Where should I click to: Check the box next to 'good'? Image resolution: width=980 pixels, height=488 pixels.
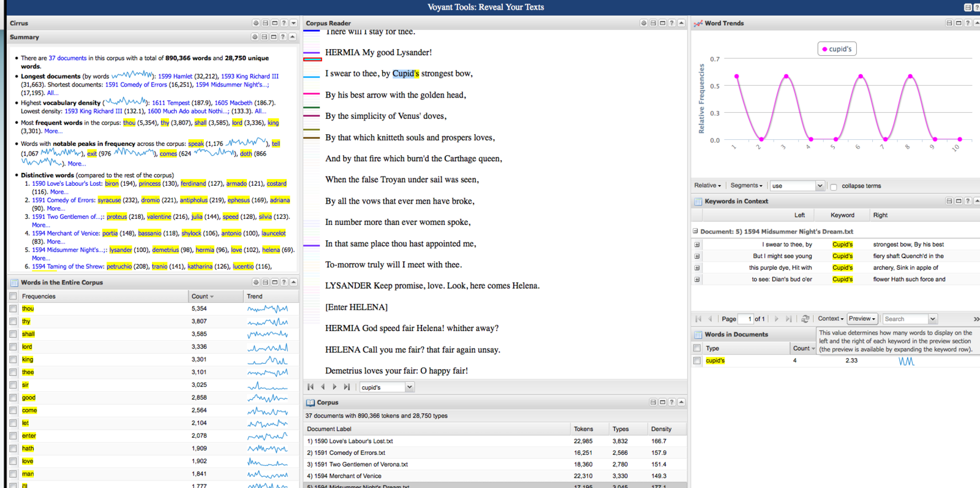click(x=13, y=397)
